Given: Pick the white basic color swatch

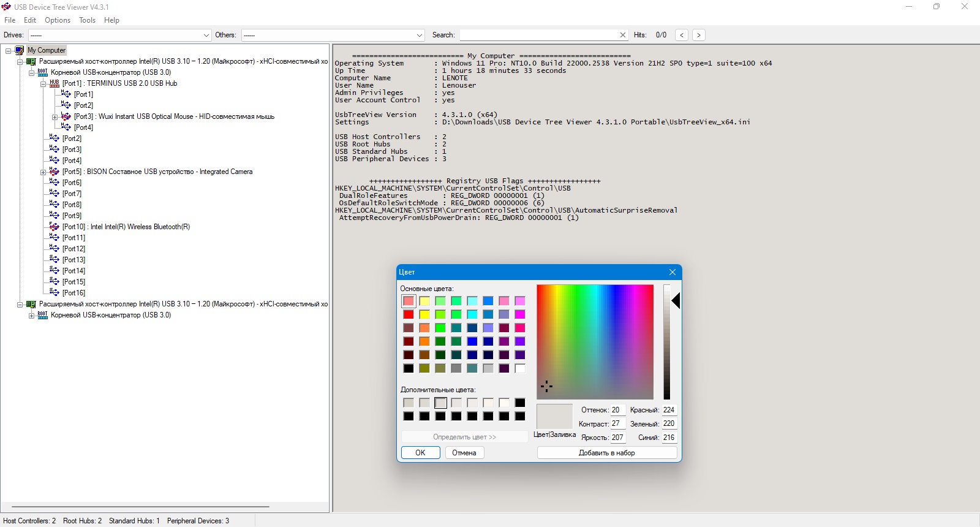Looking at the screenshot, I should tap(520, 368).
